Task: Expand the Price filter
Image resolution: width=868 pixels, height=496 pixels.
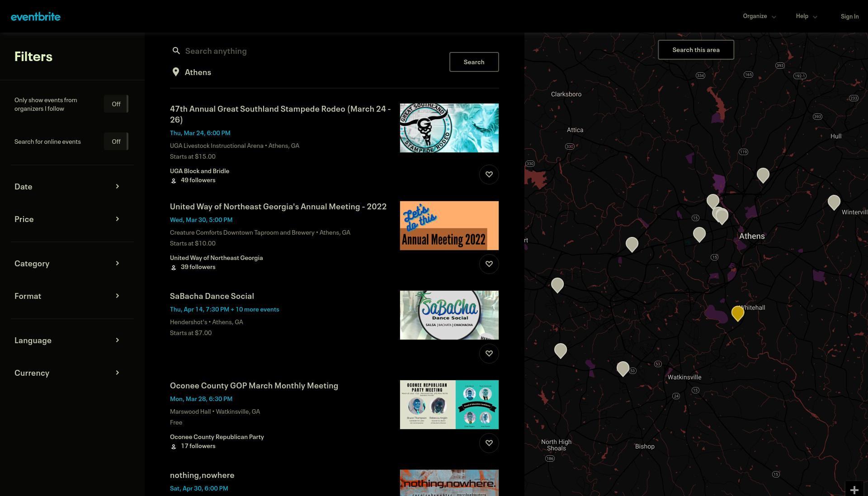Action: pyautogui.click(x=68, y=219)
